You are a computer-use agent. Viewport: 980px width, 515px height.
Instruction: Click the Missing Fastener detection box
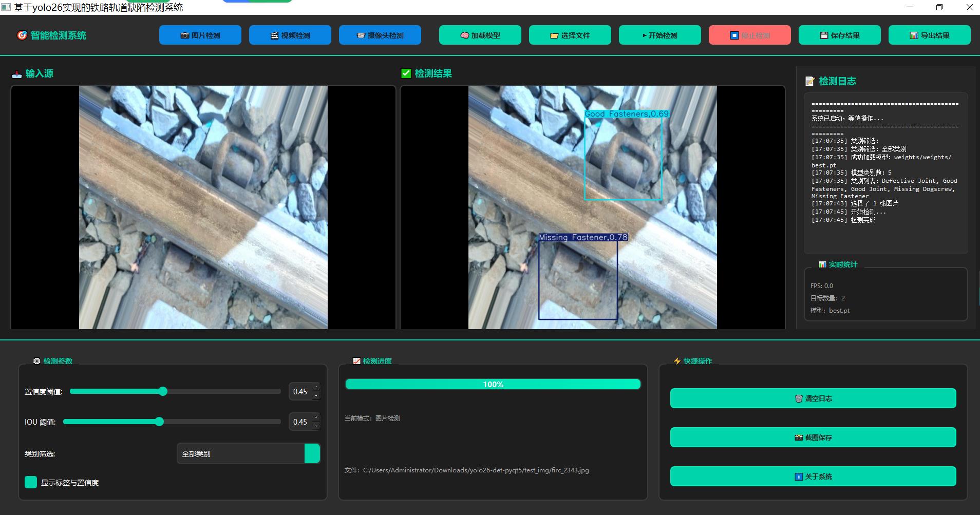click(x=578, y=280)
